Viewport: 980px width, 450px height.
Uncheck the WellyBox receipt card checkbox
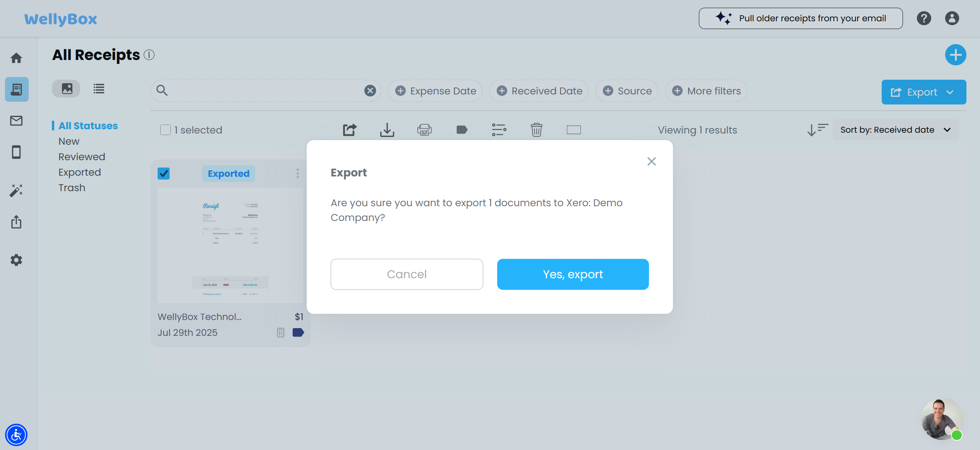pos(163,173)
